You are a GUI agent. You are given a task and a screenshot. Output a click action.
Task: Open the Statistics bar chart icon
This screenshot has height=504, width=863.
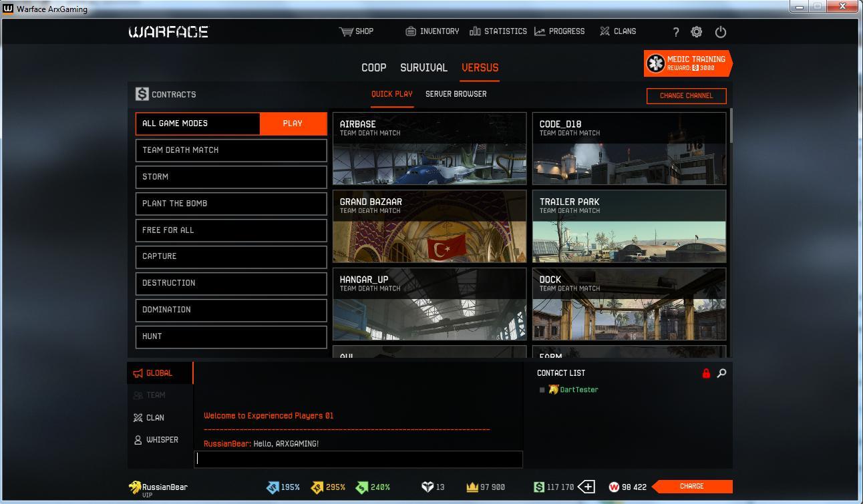[475, 31]
